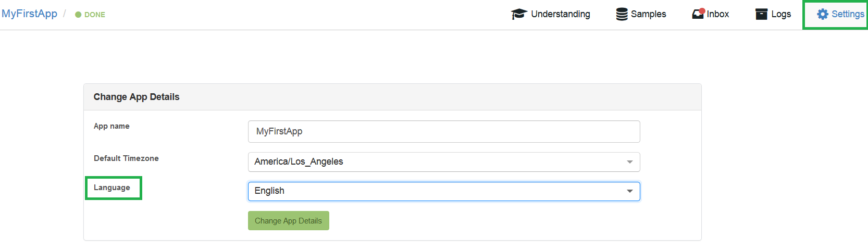This screenshot has height=249, width=868.
Task: Click the Logs archive box icon
Action: coord(761,14)
